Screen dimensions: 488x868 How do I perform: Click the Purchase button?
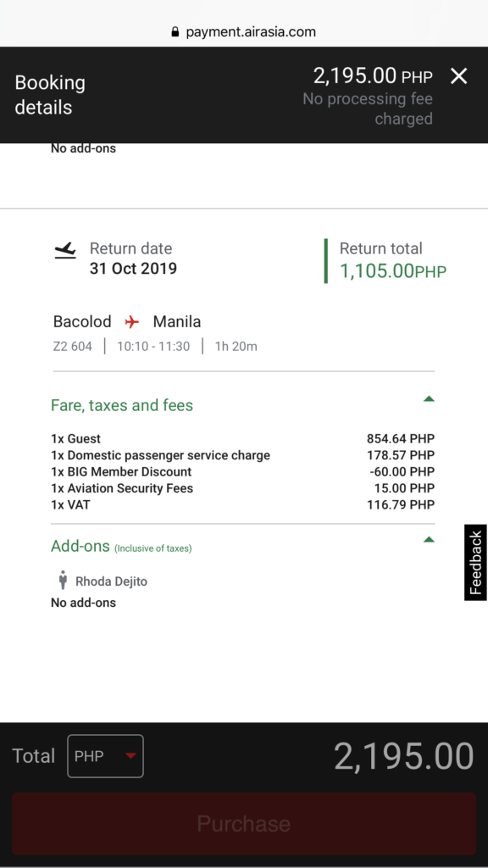(244, 824)
